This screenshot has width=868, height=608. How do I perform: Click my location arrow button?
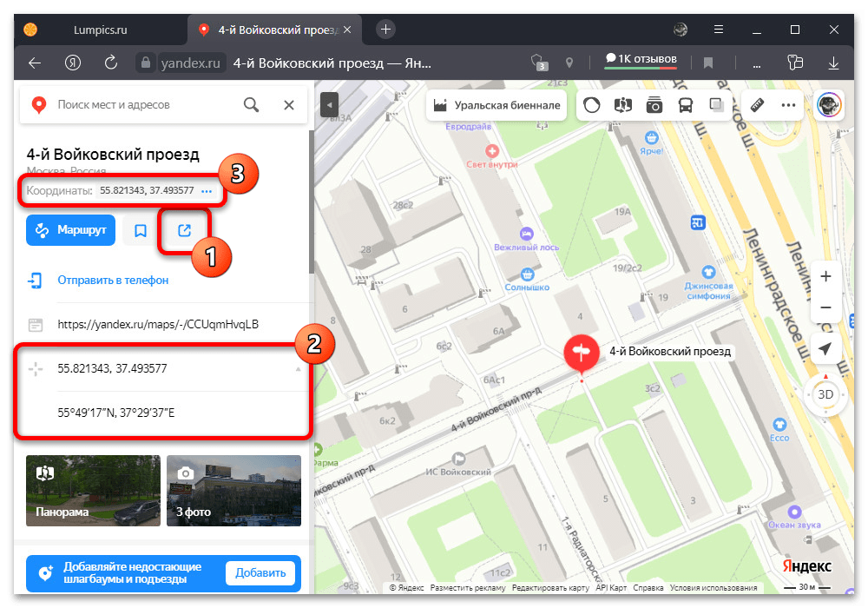pyautogui.click(x=825, y=349)
